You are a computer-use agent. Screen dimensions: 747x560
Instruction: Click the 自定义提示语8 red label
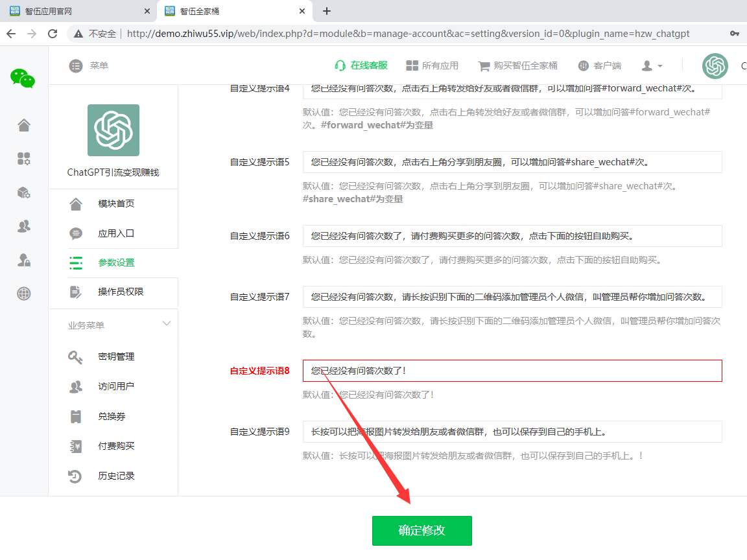click(259, 371)
